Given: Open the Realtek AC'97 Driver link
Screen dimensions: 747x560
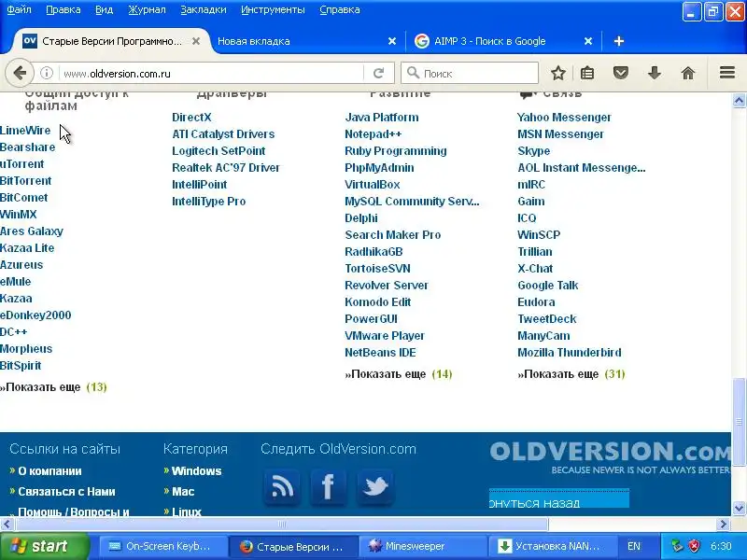Looking at the screenshot, I should click(226, 168).
